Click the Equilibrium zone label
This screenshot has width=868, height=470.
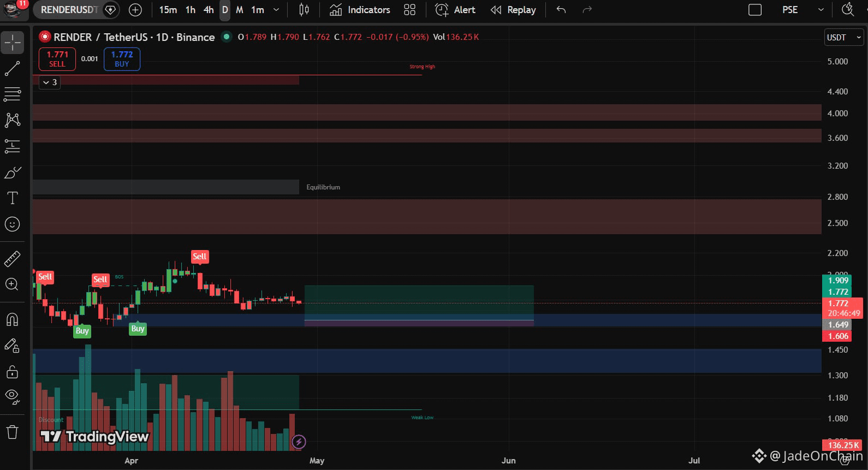[x=323, y=187]
